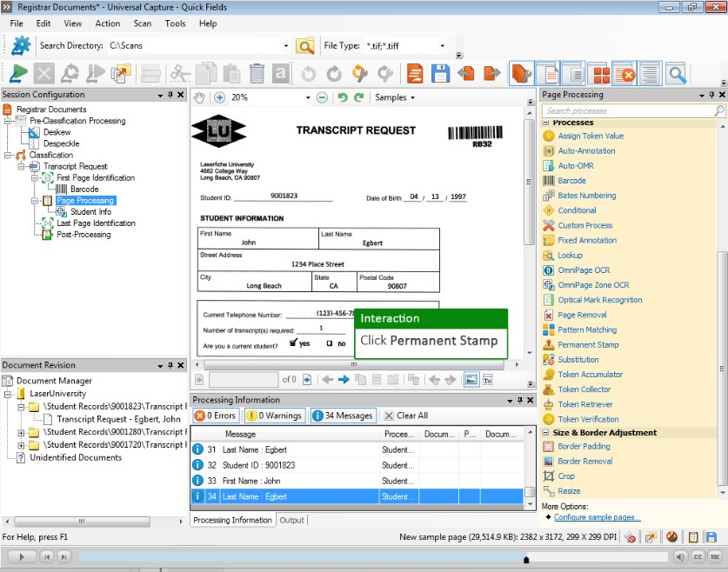The image size is (728, 572).
Task: Select Transcript Request - Egbert, John document
Action: pos(118,419)
